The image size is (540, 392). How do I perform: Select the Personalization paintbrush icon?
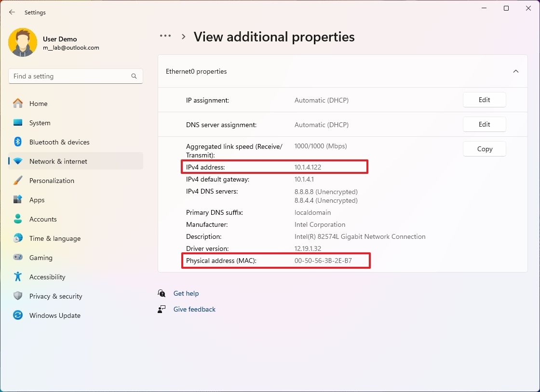(18, 181)
